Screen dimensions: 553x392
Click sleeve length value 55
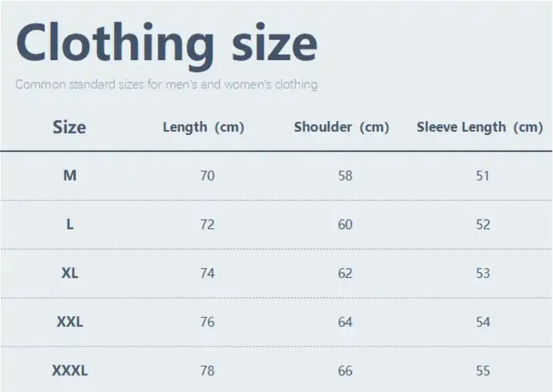pyautogui.click(x=483, y=371)
